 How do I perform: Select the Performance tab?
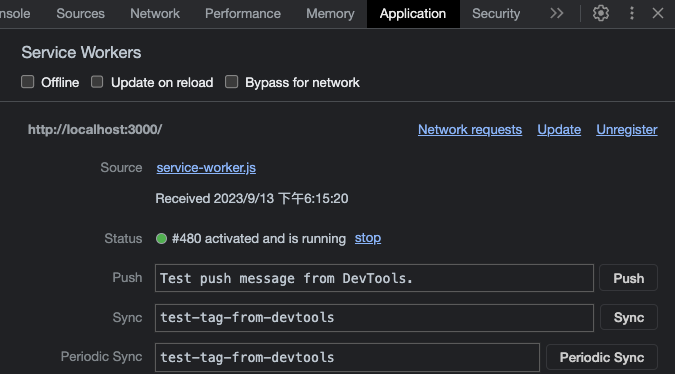pos(243,14)
